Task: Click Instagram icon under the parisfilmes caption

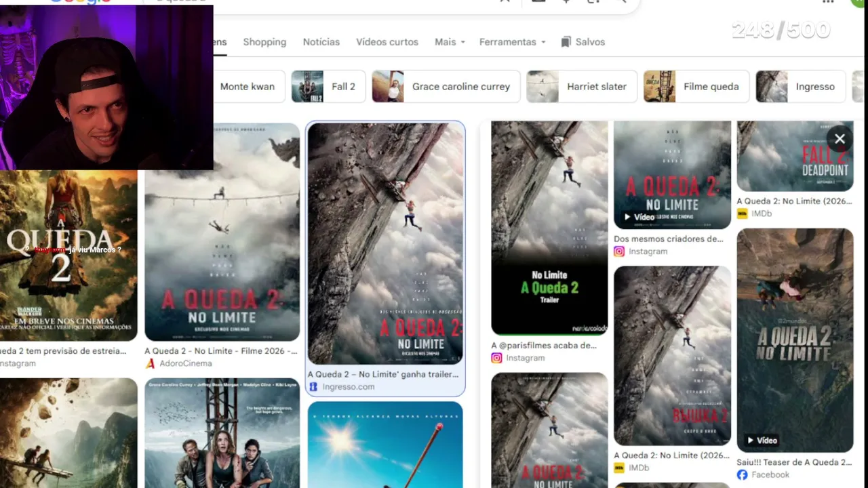Action: click(x=496, y=358)
